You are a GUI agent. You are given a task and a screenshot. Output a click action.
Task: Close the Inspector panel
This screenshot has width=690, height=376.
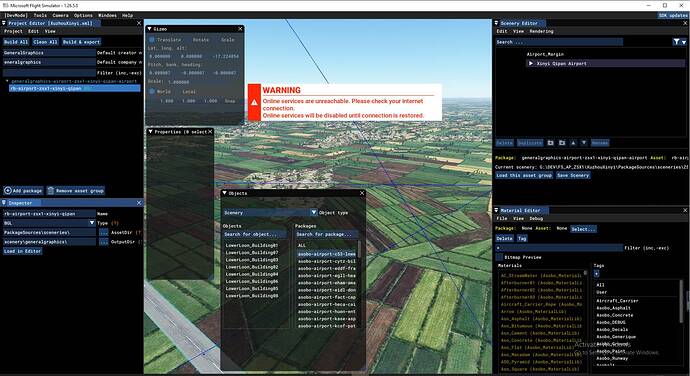coord(139,203)
